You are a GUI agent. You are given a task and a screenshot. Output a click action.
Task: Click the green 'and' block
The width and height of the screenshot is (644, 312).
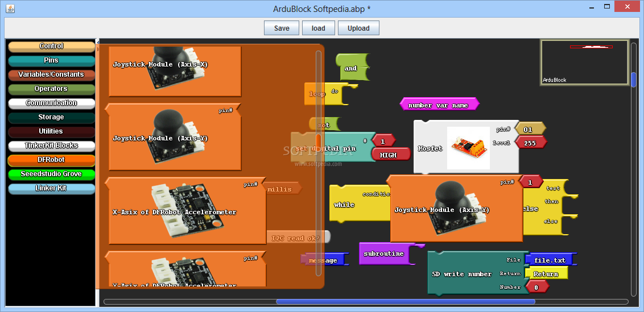[x=352, y=67]
